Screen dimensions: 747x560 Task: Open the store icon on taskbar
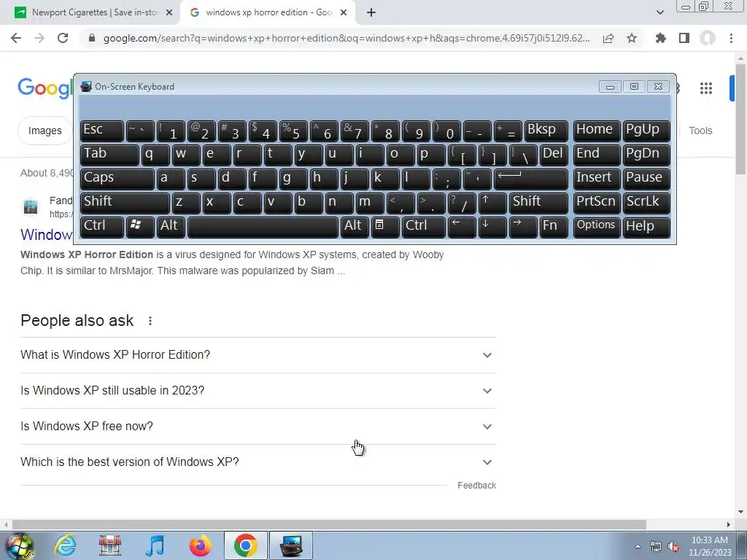tap(110, 545)
